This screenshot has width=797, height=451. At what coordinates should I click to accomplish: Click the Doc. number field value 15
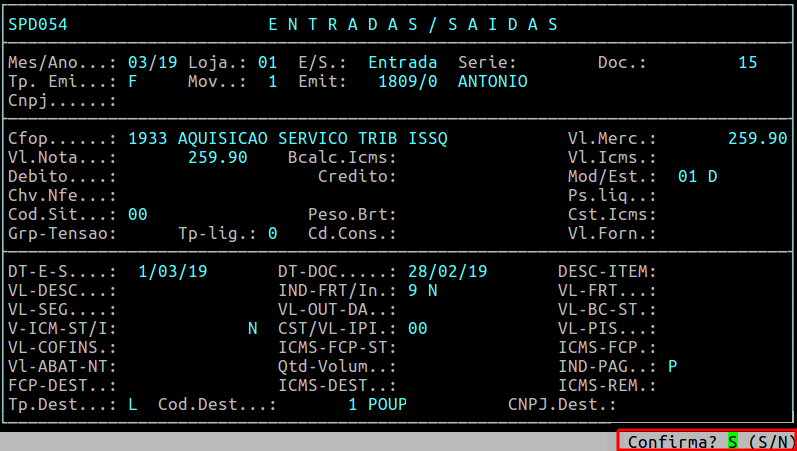pos(747,62)
